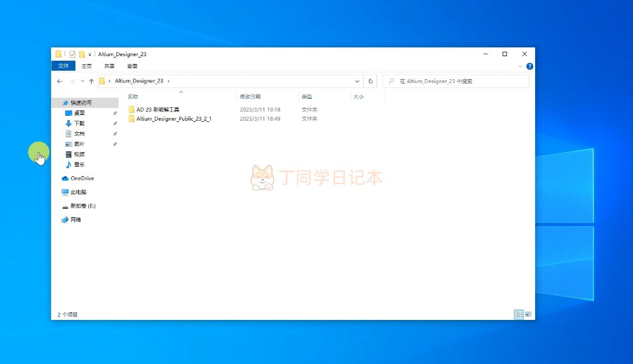Screen dimensions: 633x364
Task: Select the AD 23 folder icon
Action: [131, 109]
